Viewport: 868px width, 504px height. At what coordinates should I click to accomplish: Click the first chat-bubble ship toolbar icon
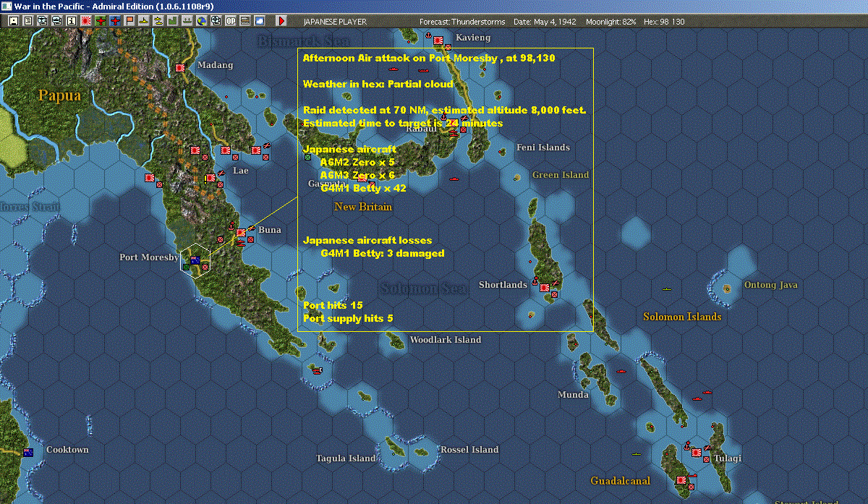[x=43, y=21]
